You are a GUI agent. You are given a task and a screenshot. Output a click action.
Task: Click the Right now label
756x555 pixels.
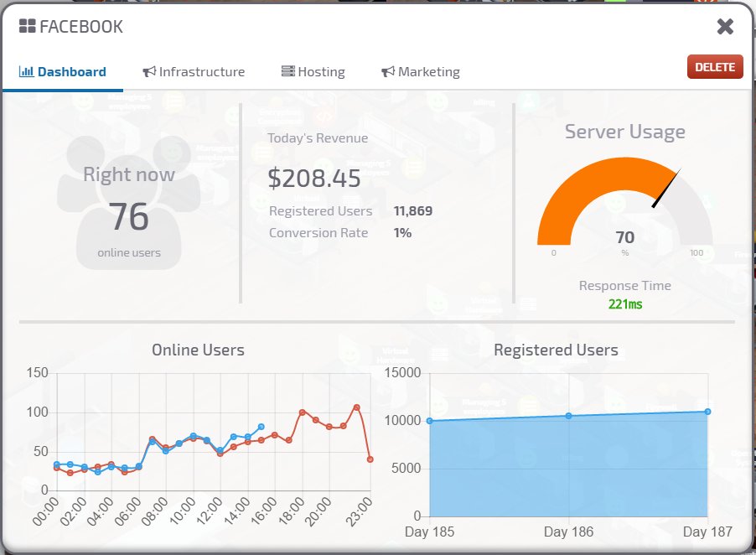(x=129, y=174)
